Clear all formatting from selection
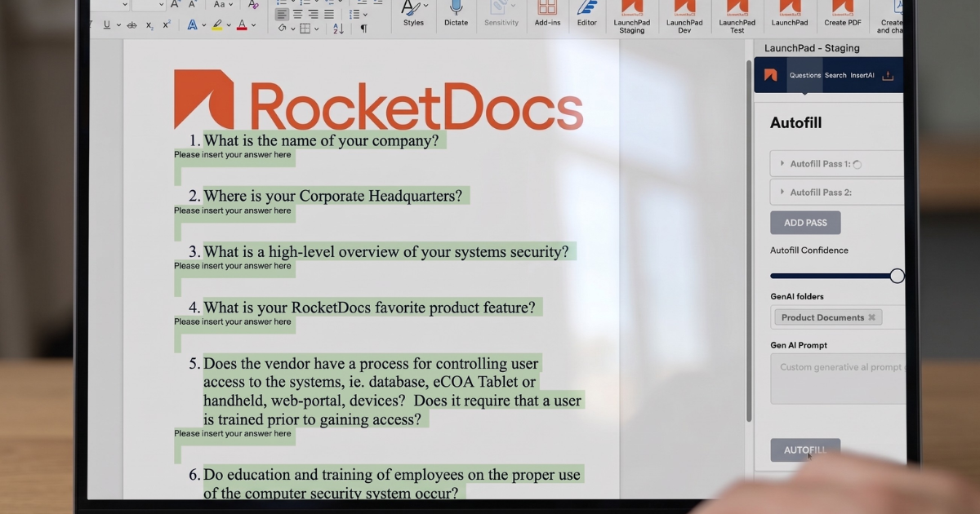 click(x=253, y=5)
